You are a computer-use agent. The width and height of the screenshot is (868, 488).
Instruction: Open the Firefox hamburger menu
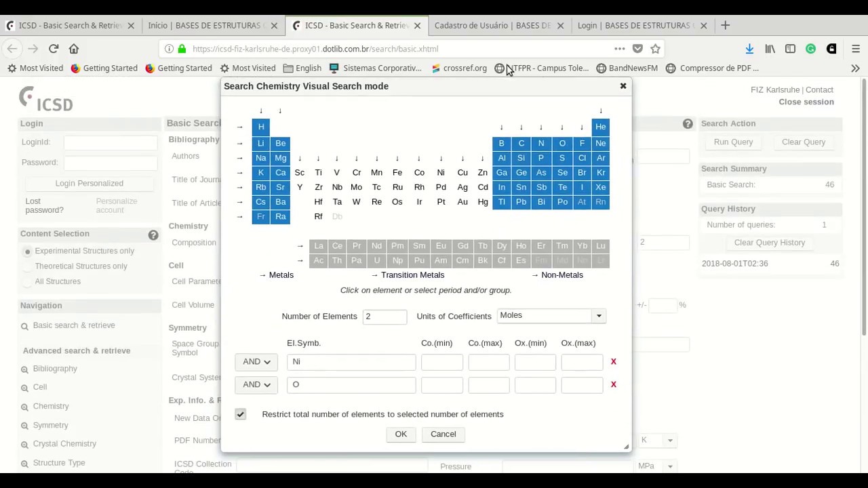click(x=855, y=49)
